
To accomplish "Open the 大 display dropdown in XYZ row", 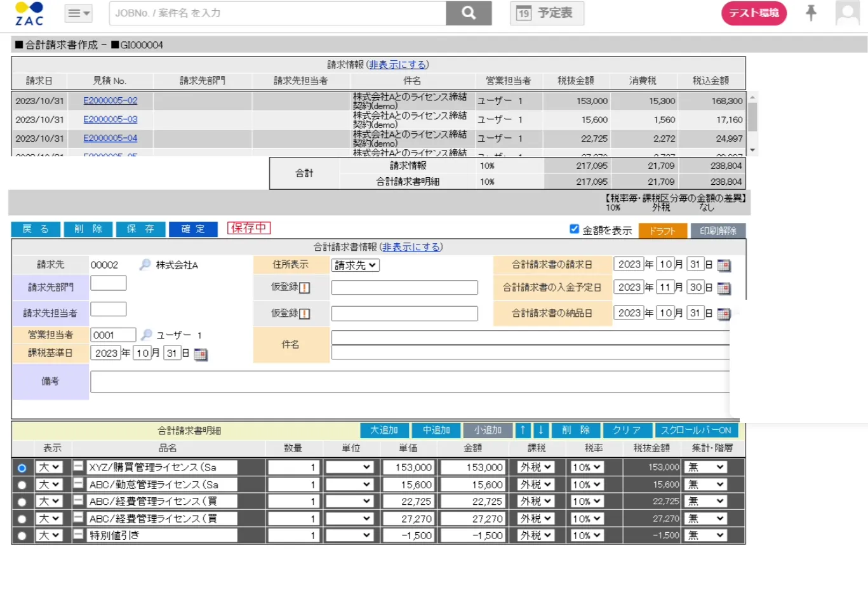I will click(x=49, y=467).
